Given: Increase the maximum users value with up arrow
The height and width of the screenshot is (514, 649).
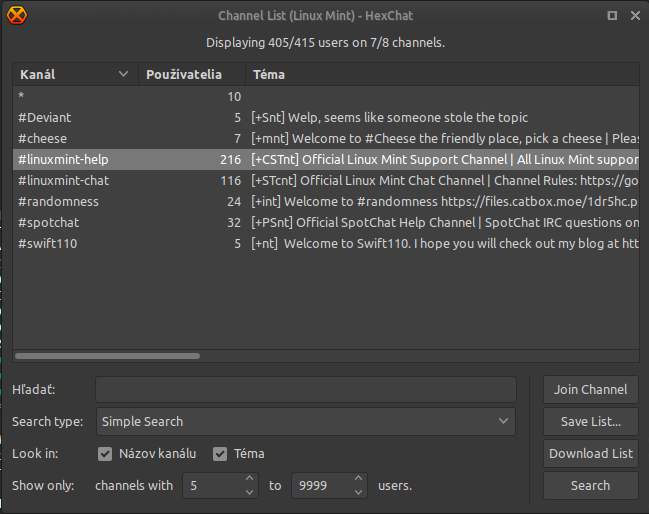Looking at the screenshot, I should 359,480.
